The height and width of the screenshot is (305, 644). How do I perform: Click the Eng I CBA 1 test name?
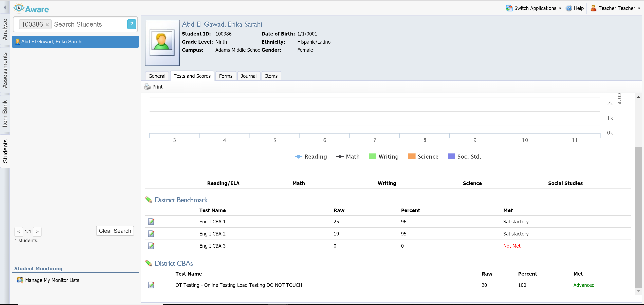[x=212, y=222]
